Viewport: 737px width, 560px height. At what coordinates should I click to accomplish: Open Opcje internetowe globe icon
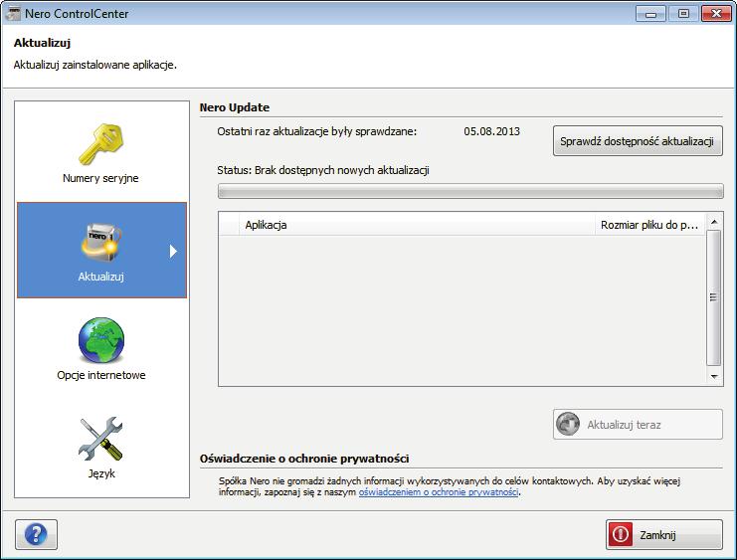[101, 340]
